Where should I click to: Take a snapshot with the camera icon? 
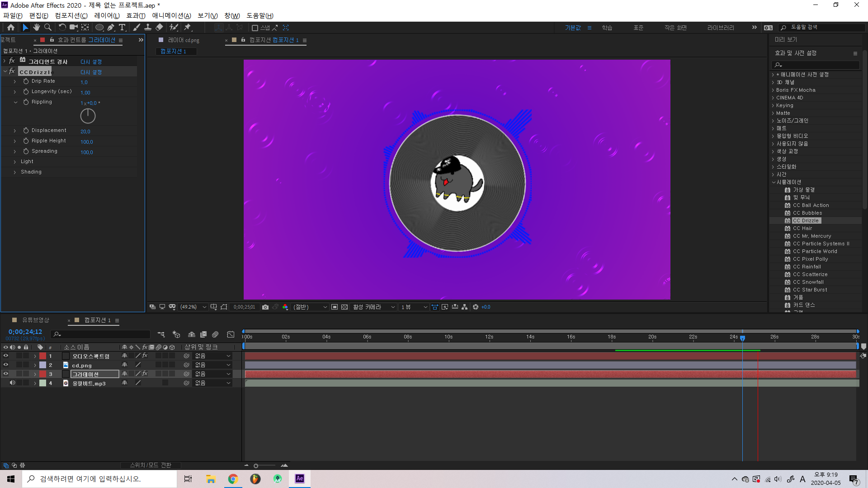(x=265, y=307)
